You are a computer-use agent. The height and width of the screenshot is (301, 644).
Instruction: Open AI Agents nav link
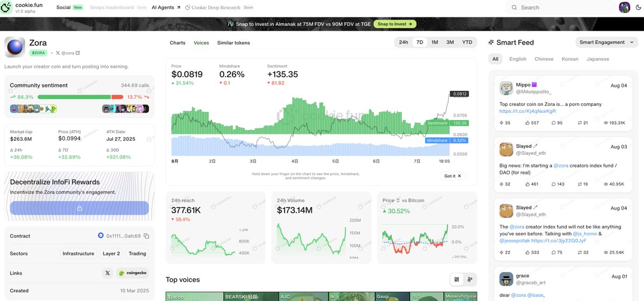(x=166, y=8)
